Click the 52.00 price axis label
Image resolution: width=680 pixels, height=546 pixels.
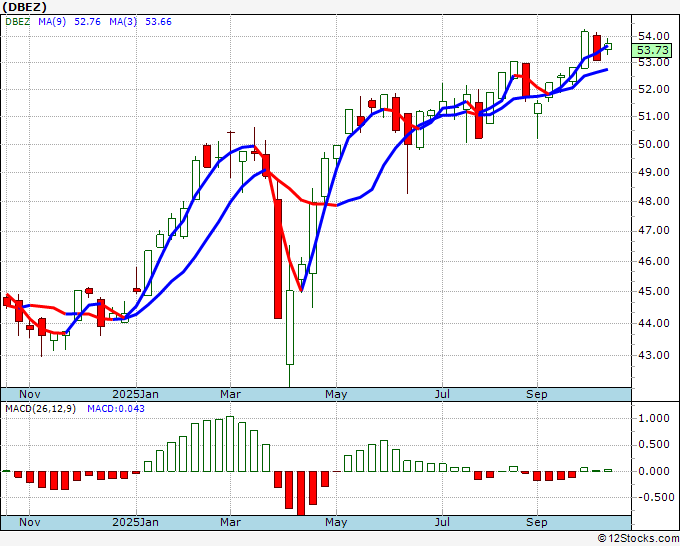[654, 89]
